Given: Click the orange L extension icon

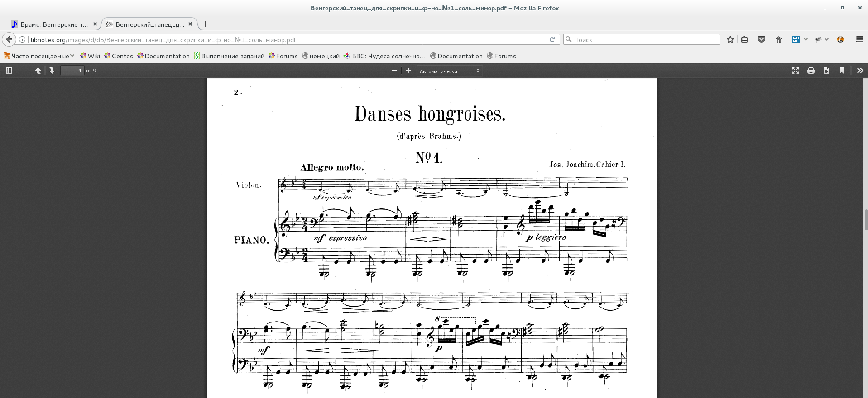Looking at the screenshot, I should [x=840, y=39].
